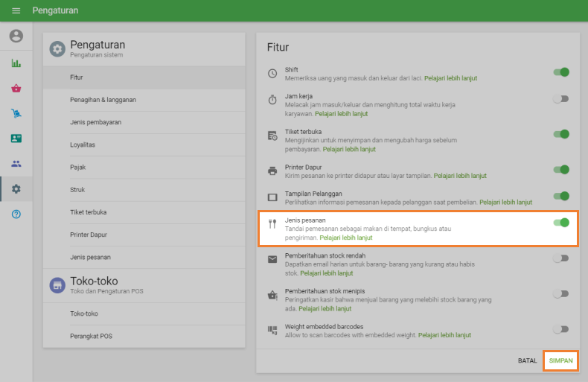
Task: Open the Loyalitas settings menu item
Action: pyautogui.click(x=83, y=144)
